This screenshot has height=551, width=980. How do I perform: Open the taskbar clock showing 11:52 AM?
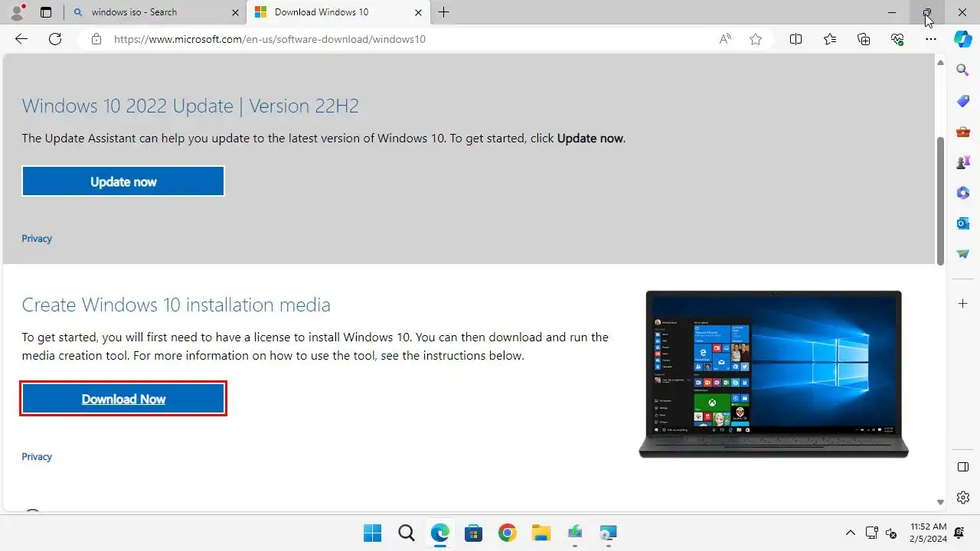[928, 533]
